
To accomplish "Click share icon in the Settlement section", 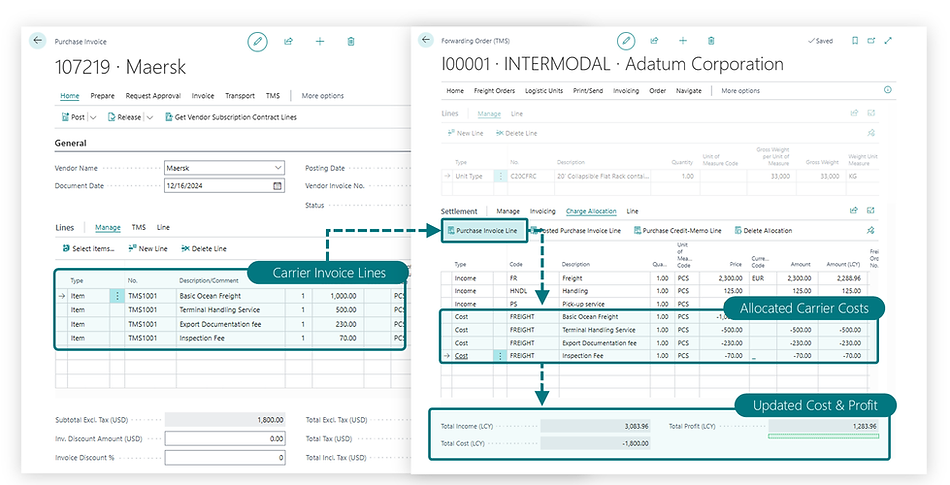I will click(854, 211).
